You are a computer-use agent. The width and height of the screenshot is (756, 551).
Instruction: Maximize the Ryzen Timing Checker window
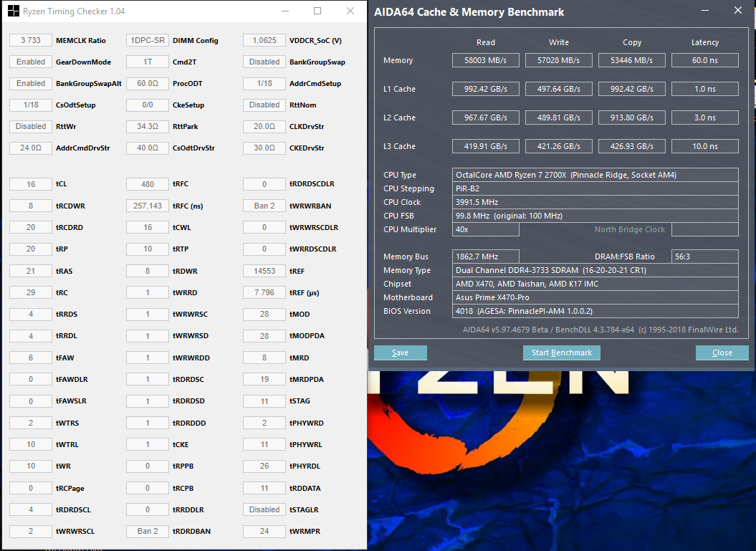317,11
